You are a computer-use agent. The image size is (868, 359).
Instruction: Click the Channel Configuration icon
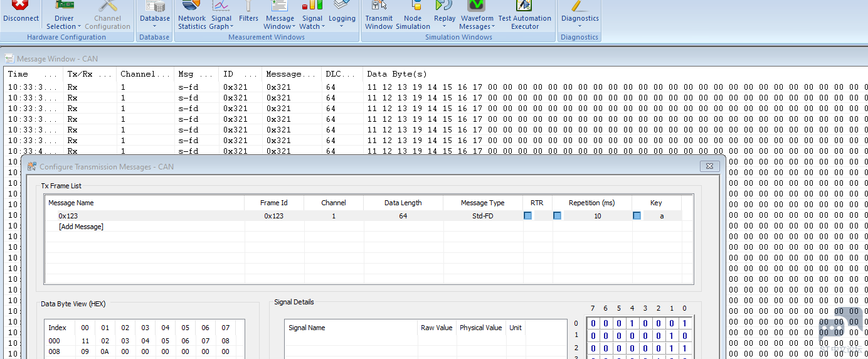107,15
